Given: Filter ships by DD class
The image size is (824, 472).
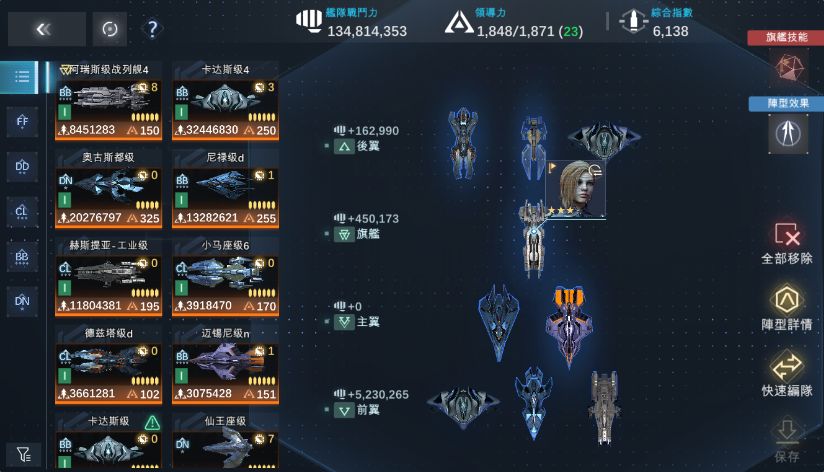Looking at the screenshot, I should pos(22,167).
